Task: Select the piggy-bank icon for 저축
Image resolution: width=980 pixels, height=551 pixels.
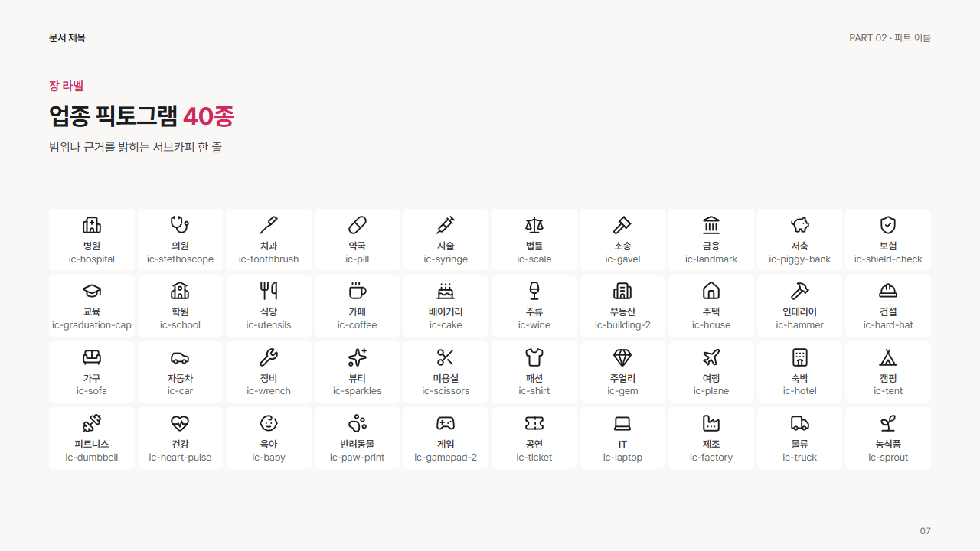Action: click(800, 225)
